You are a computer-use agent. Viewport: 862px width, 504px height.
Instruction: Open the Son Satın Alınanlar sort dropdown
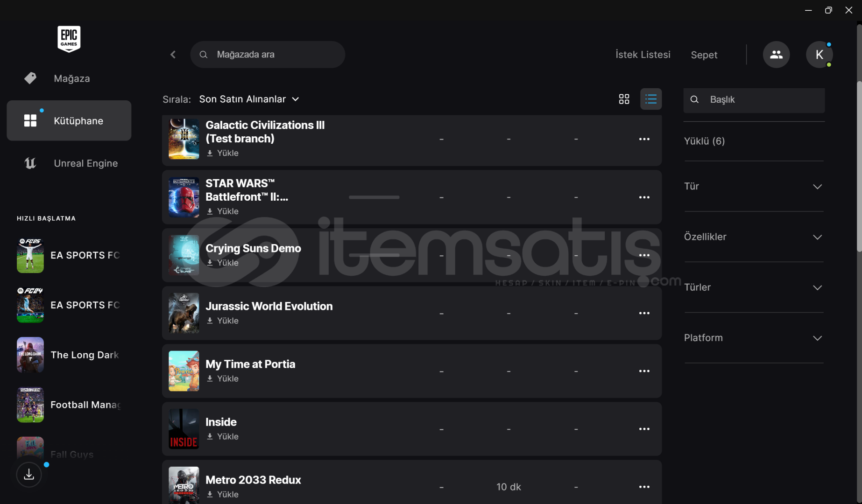[249, 99]
